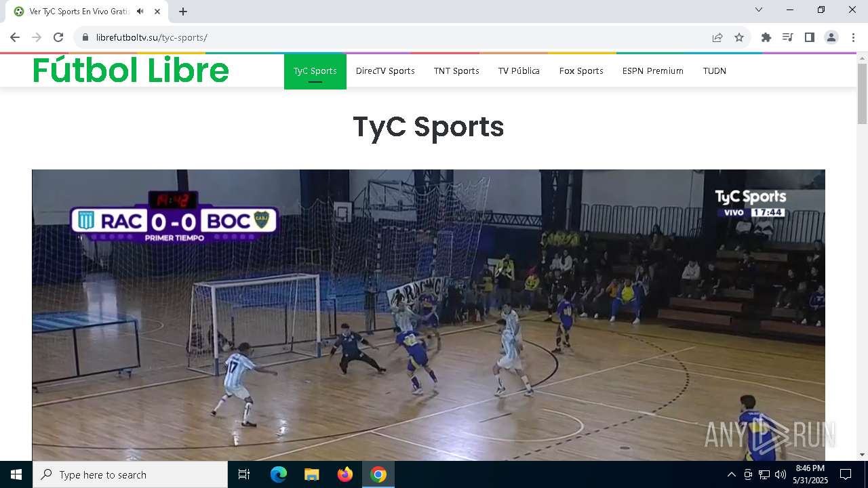
Task: Click the TyC Sports page heading
Action: (x=429, y=127)
